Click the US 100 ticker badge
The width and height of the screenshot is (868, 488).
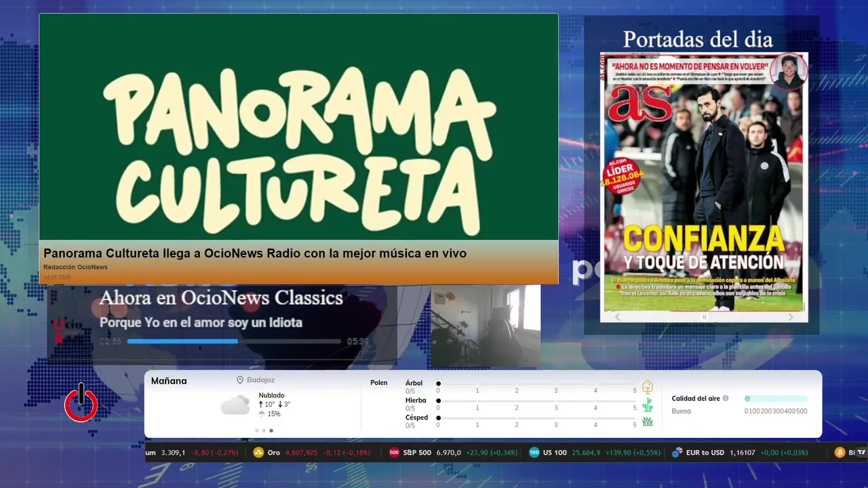click(x=534, y=453)
